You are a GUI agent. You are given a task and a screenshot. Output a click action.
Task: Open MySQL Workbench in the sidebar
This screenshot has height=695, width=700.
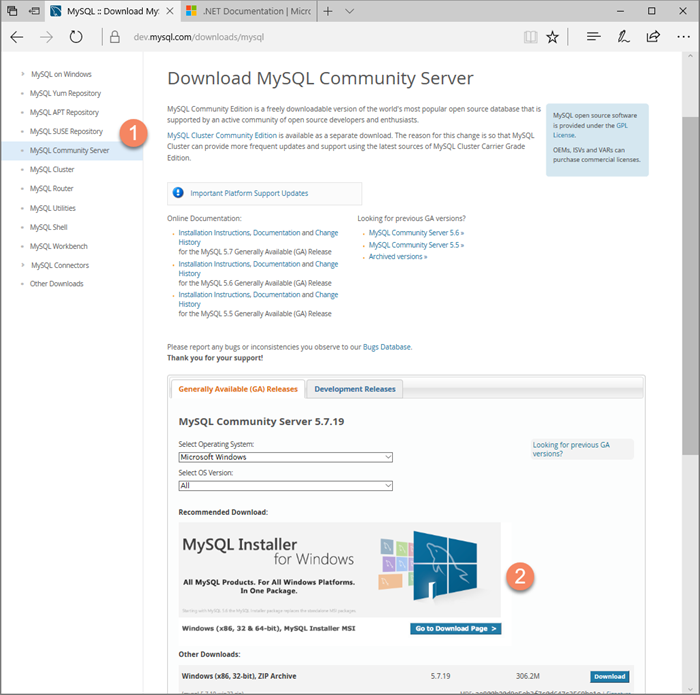pos(58,246)
